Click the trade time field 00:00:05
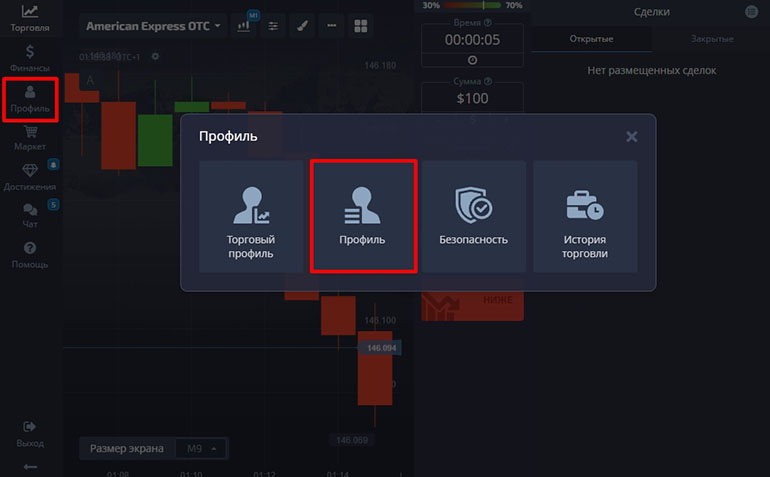The height and width of the screenshot is (477, 770). [472, 40]
